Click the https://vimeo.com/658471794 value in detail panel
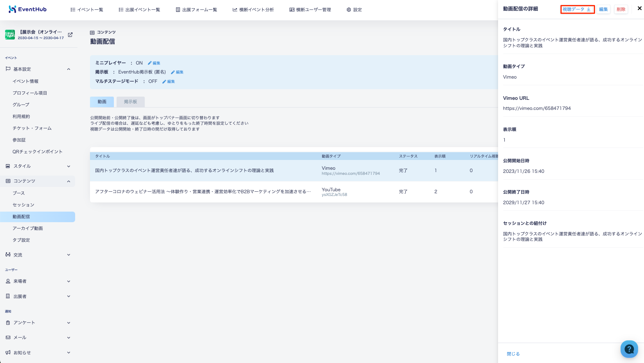This screenshot has height=363, width=644. (537, 108)
